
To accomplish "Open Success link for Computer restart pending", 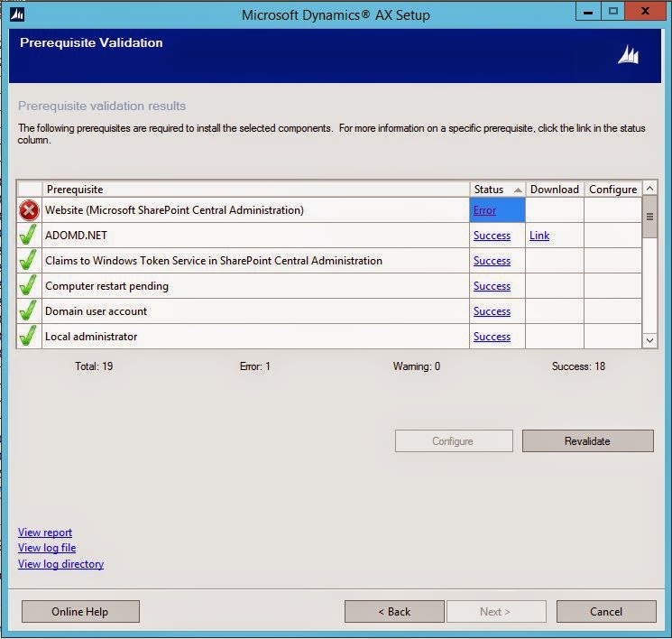I will point(492,286).
